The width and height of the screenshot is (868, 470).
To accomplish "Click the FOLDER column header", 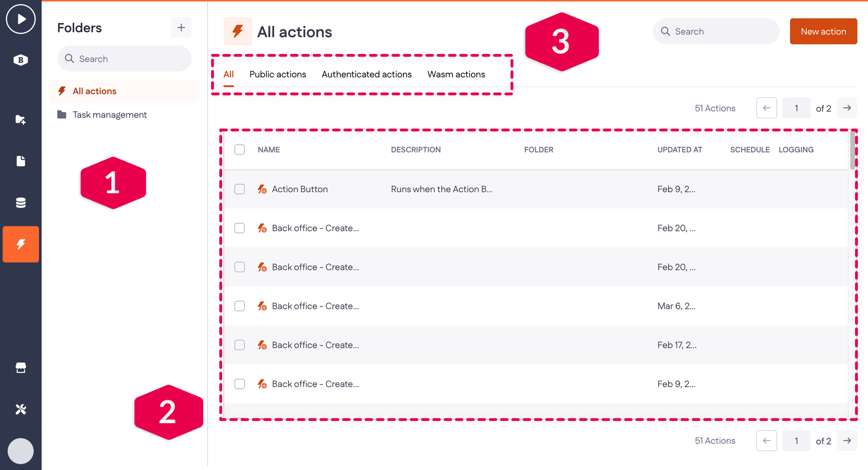I will point(539,149).
